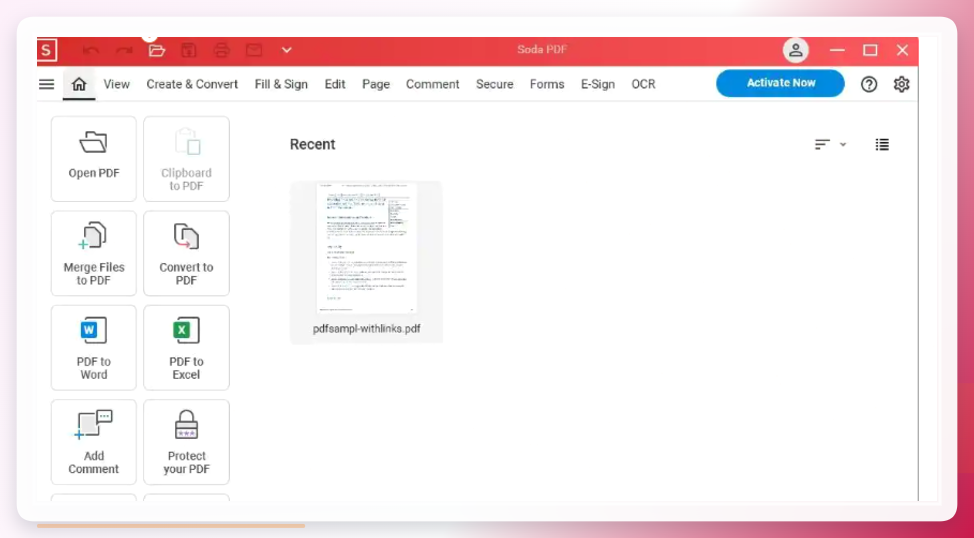Click the Undo arrow icon
The image size is (974, 538).
pos(91,50)
